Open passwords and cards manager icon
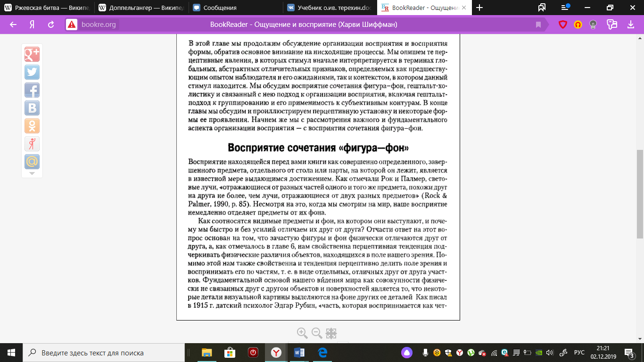644x362 pixels. point(612,25)
